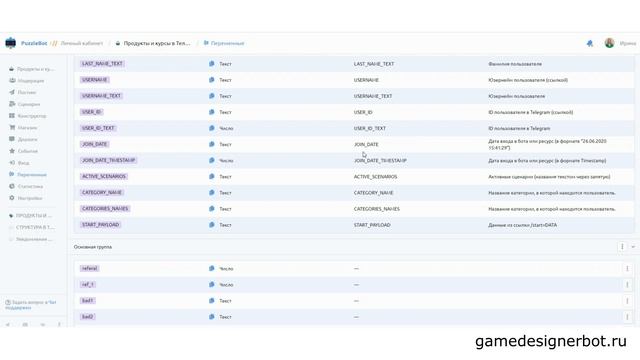Open Переменные in the sidebar
Image resolution: width=640 pixels, height=360 pixels.
(28, 175)
